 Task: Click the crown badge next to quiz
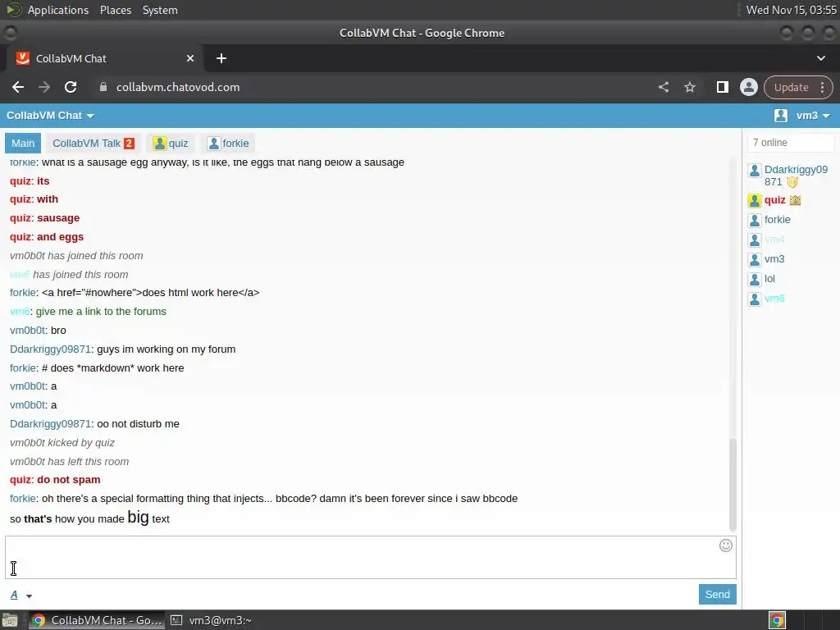[x=795, y=200]
